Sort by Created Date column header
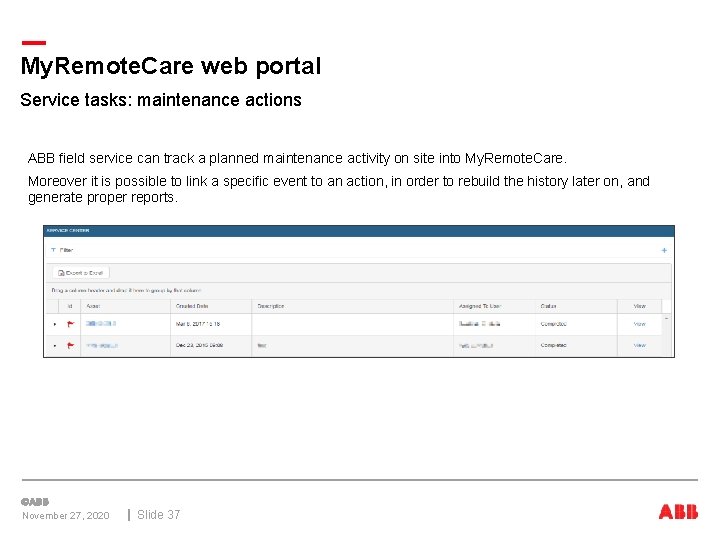 192,306
